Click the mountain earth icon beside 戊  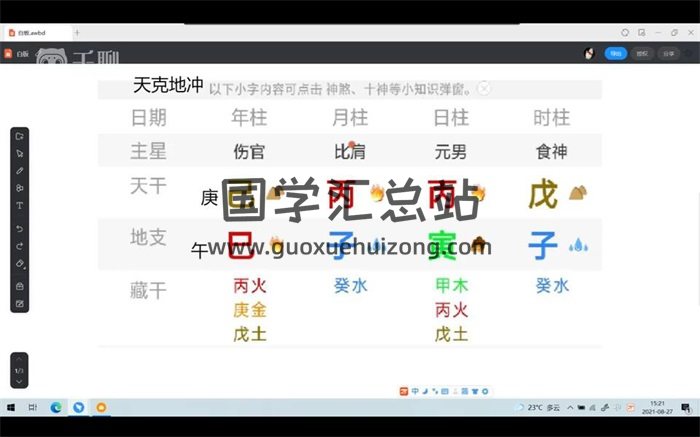pyautogui.click(x=578, y=193)
